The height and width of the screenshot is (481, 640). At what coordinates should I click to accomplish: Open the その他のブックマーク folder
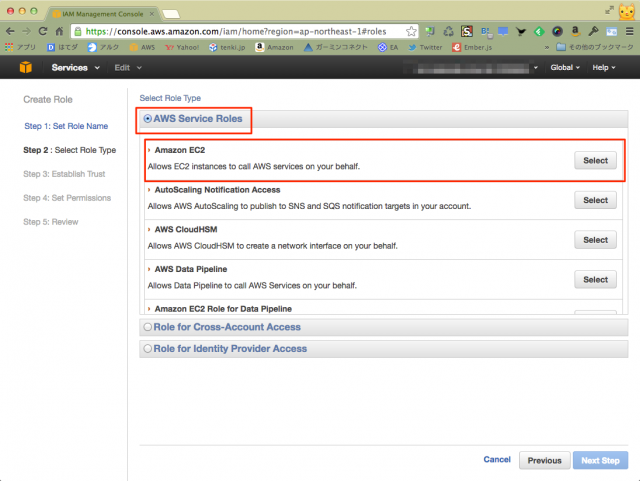(x=595, y=47)
